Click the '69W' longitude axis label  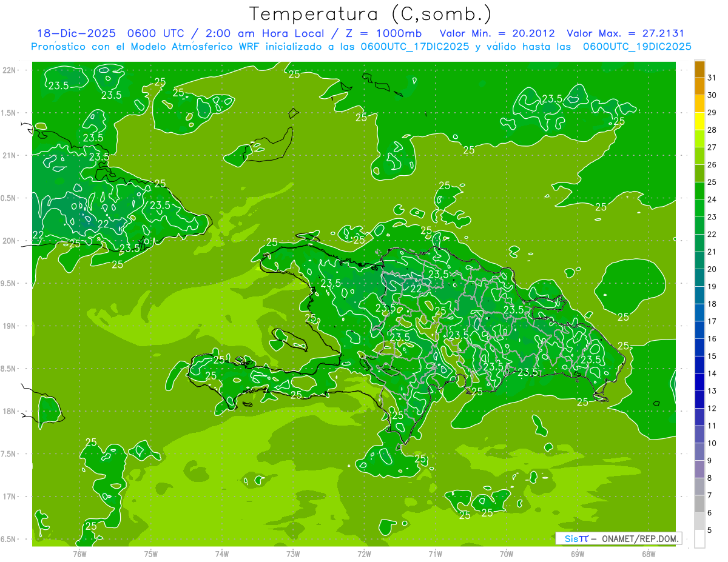(x=578, y=554)
